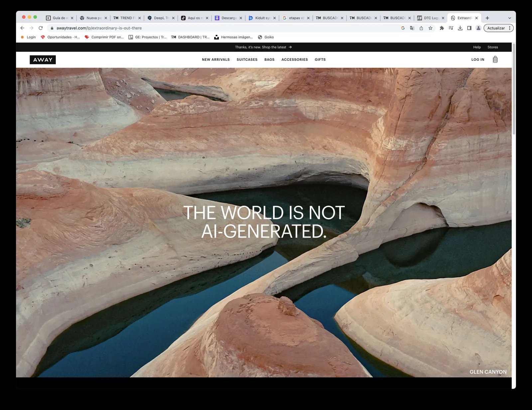Open the NEW ARRIVALS menu

coord(216,60)
